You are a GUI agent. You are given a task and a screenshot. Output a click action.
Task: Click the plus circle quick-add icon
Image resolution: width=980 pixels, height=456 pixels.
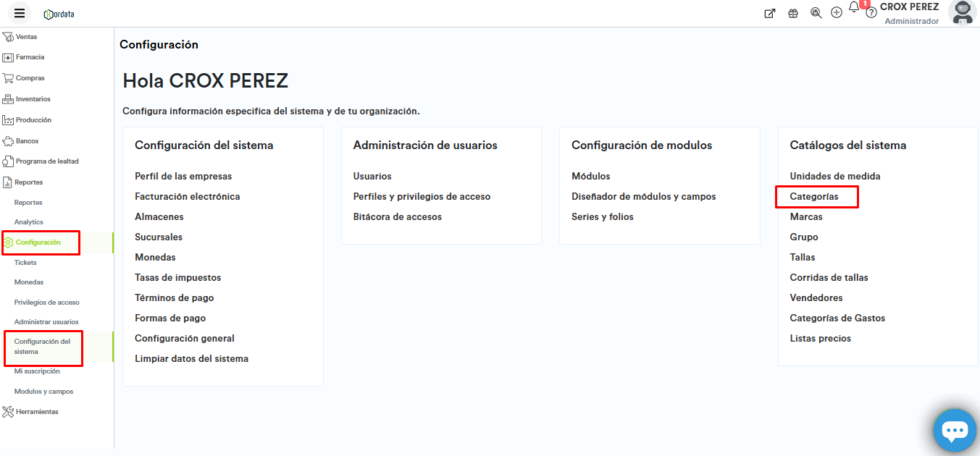(837, 13)
